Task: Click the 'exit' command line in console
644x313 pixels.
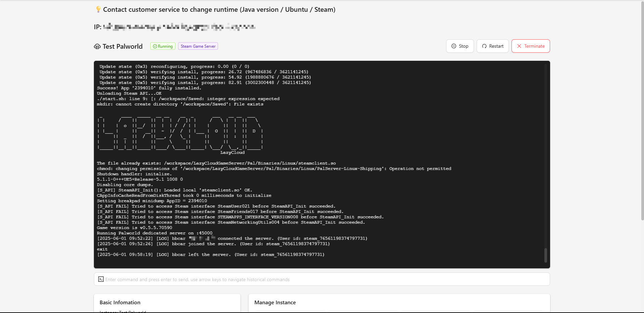Action: pos(102,249)
